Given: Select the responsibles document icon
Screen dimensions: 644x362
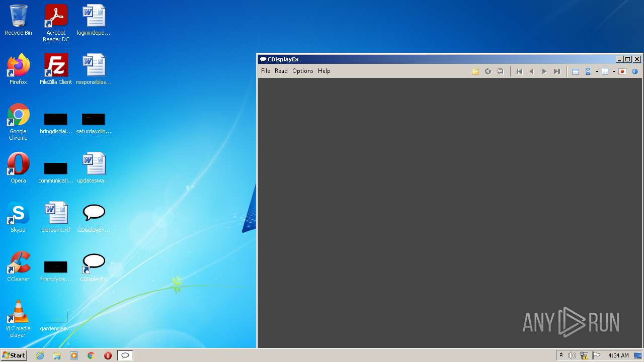Looking at the screenshot, I should coord(94,69).
